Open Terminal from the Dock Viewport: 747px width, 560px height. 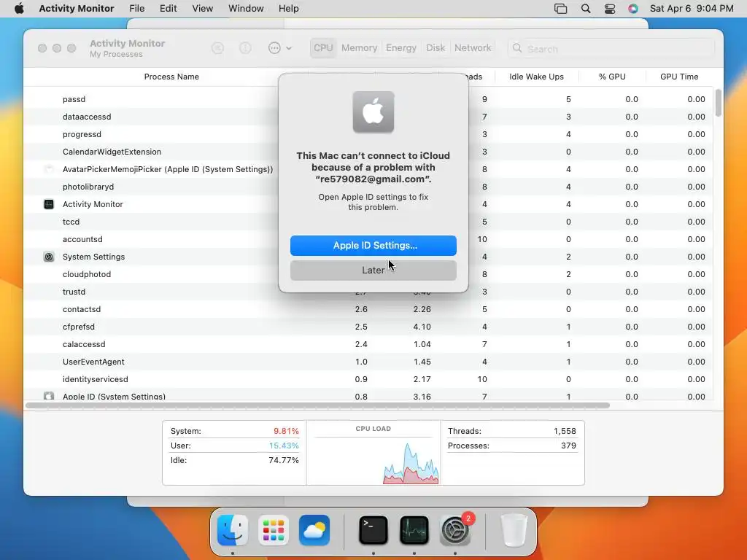(x=373, y=530)
